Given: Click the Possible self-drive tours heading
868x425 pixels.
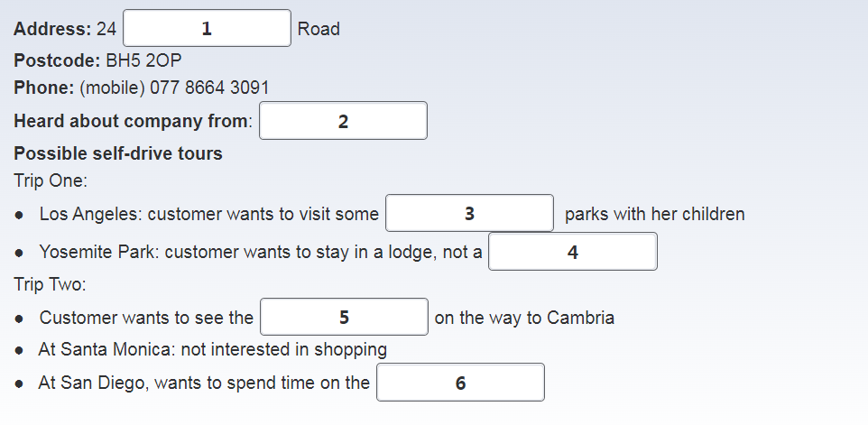Looking at the screenshot, I should pos(118,153).
